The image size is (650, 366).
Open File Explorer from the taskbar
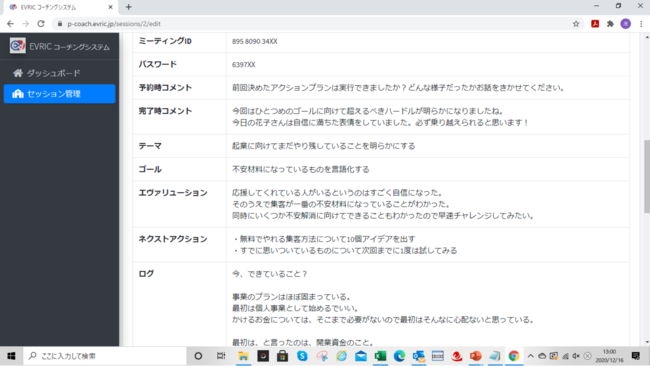243,356
